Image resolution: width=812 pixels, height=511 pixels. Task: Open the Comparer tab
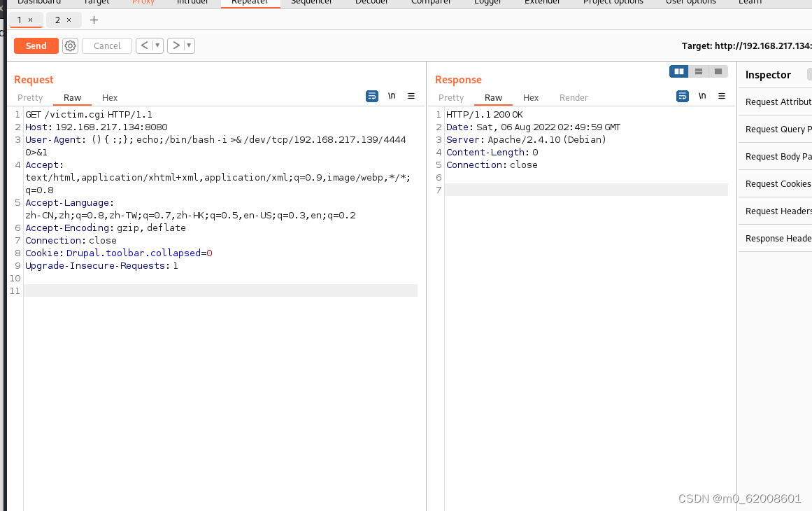pyautogui.click(x=431, y=3)
